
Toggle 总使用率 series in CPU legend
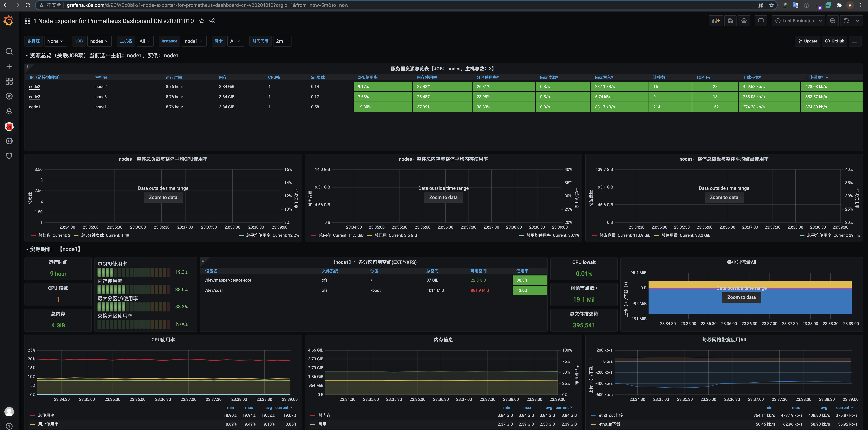(x=46, y=415)
